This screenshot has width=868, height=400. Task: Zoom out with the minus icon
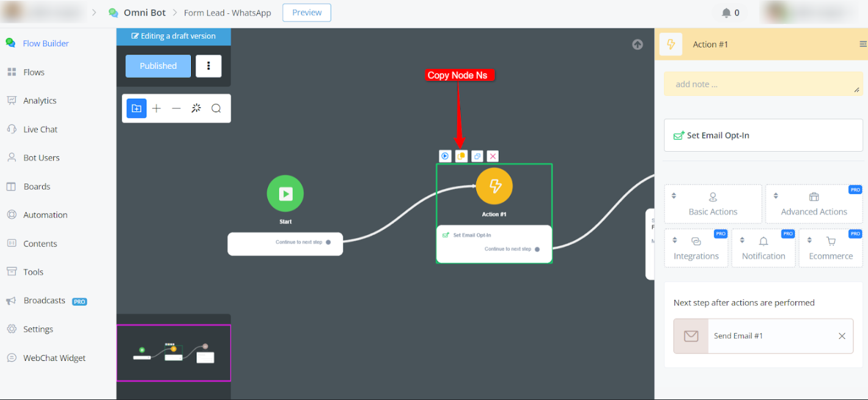pyautogui.click(x=176, y=109)
